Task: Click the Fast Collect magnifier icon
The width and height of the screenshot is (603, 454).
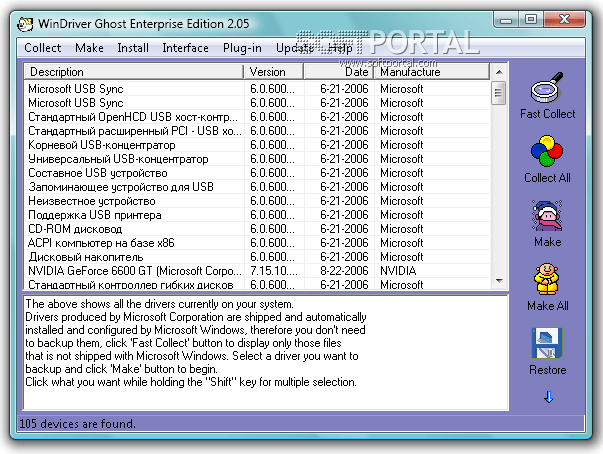Action: tap(547, 87)
